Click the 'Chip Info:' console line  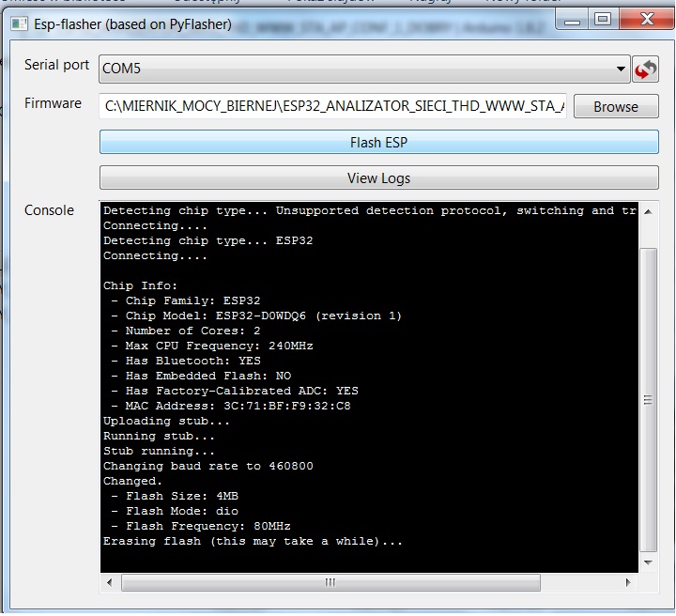point(140,285)
